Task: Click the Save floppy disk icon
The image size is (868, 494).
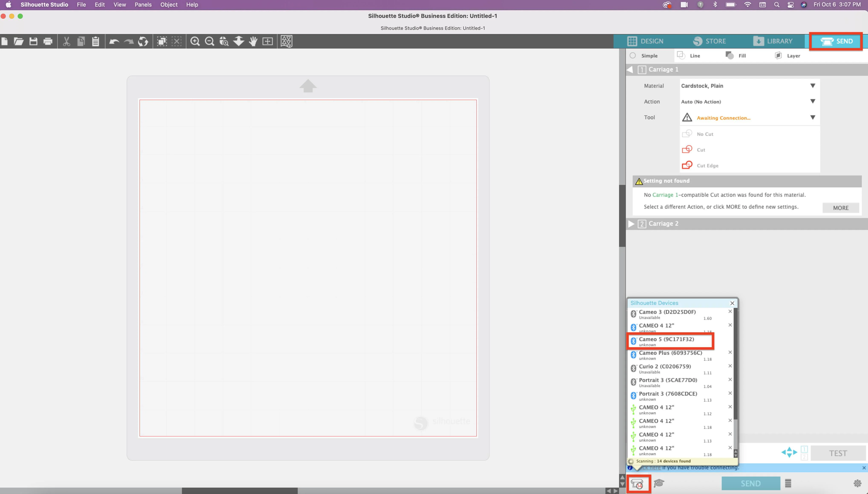Action: pos(33,41)
